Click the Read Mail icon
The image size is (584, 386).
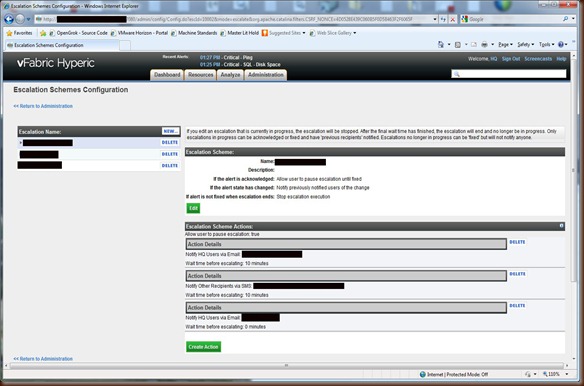(474, 45)
